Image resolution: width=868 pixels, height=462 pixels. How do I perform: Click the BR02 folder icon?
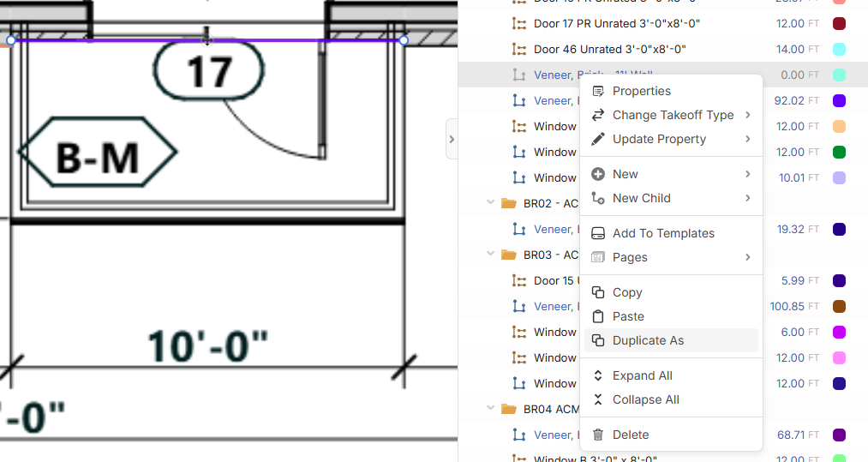point(509,203)
